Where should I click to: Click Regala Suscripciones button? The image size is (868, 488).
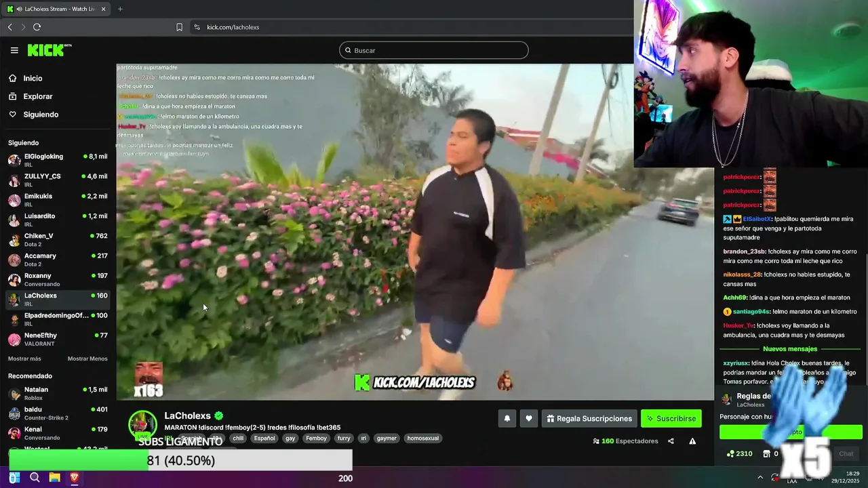click(589, 419)
